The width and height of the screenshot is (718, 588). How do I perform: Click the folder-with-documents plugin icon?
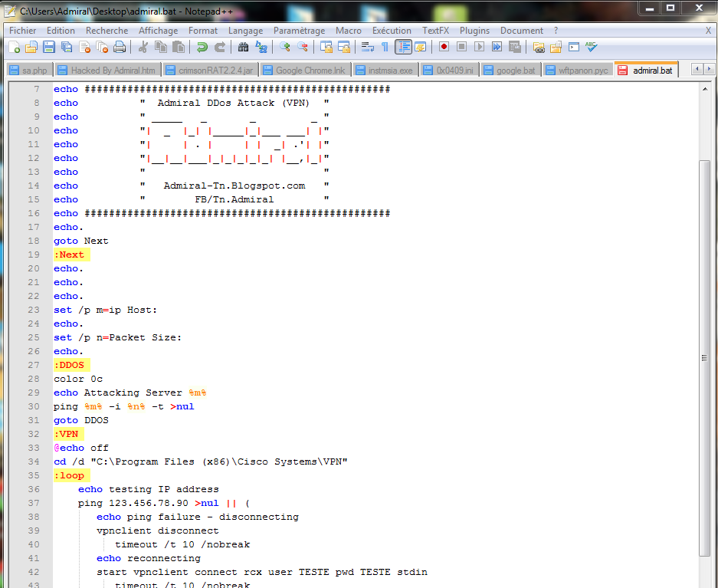coord(556,48)
